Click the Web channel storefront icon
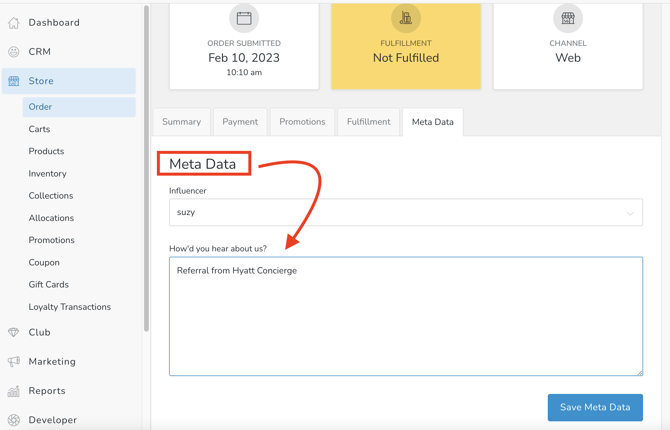Viewport: 670px width, 430px height. [x=567, y=18]
